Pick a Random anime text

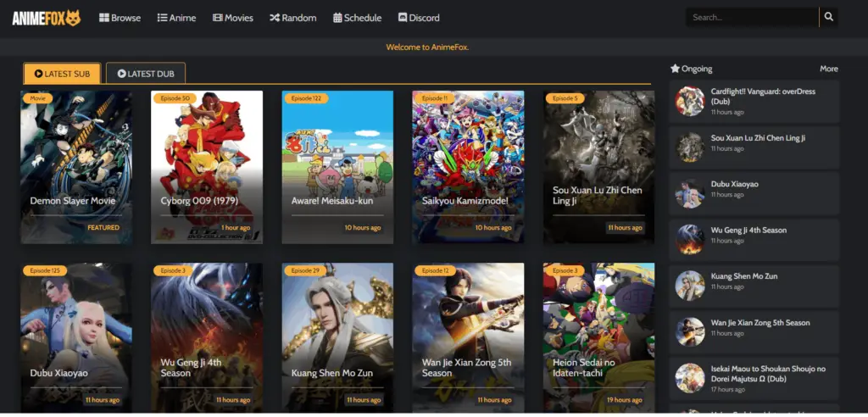pyautogui.click(x=299, y=18)
